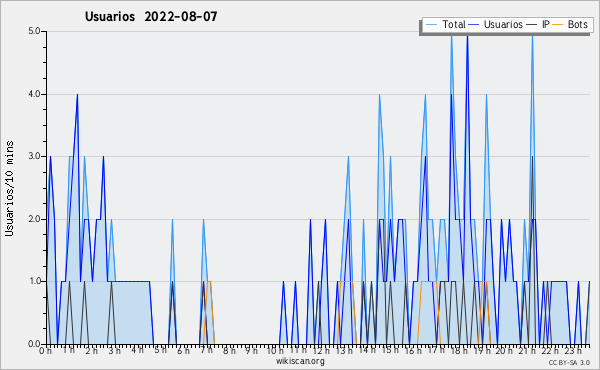Image resolution: width=600 pixels, height=370 pixels.
Task: Click the '11 h' x-axis label
Action: [x=298, y=350]
